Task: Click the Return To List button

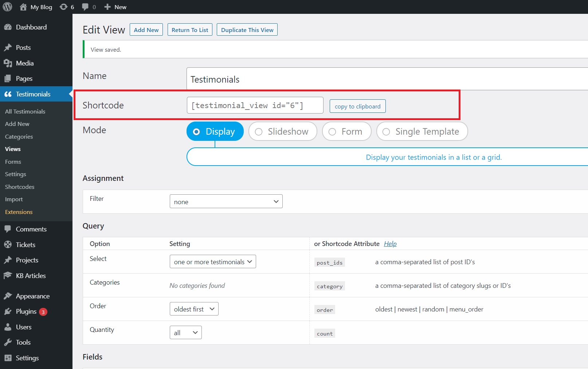Action: coord(190,30)
